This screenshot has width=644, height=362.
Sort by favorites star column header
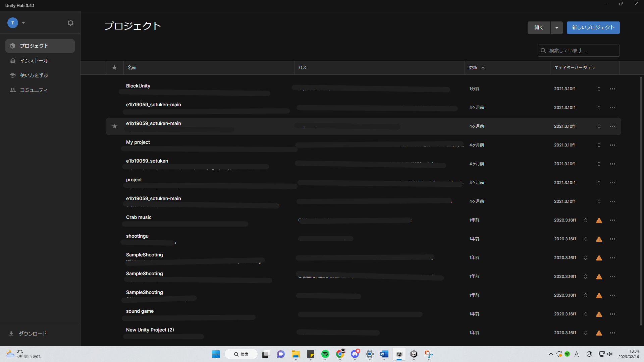tap(114, 68)
